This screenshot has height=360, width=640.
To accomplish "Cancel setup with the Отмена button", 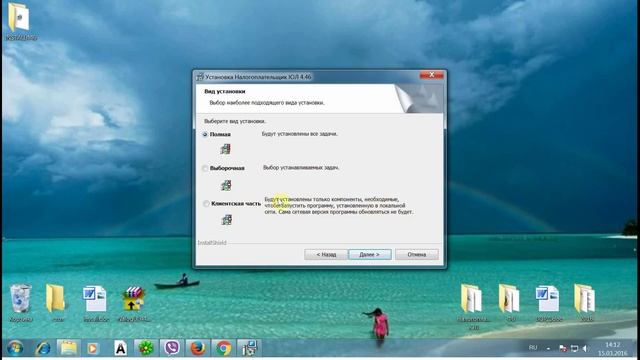I will [x=417, y=254].
